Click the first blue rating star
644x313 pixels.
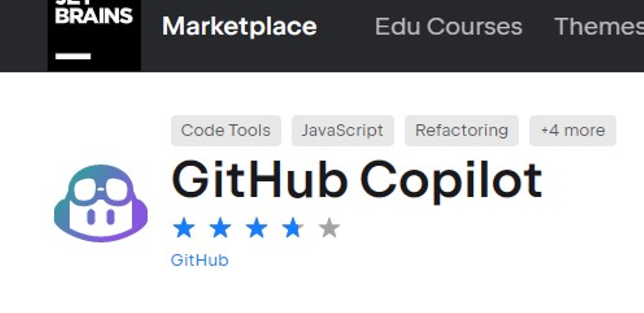click(184, 228)
